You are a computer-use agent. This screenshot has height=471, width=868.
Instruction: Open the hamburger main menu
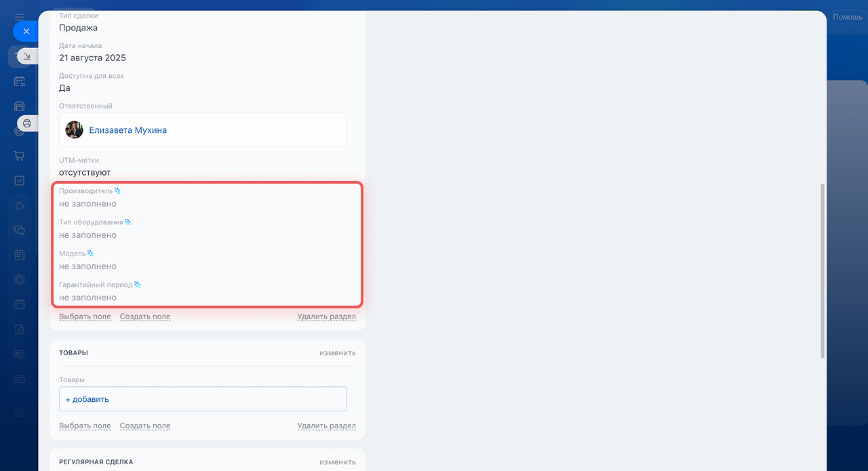(x=20, y=16)
